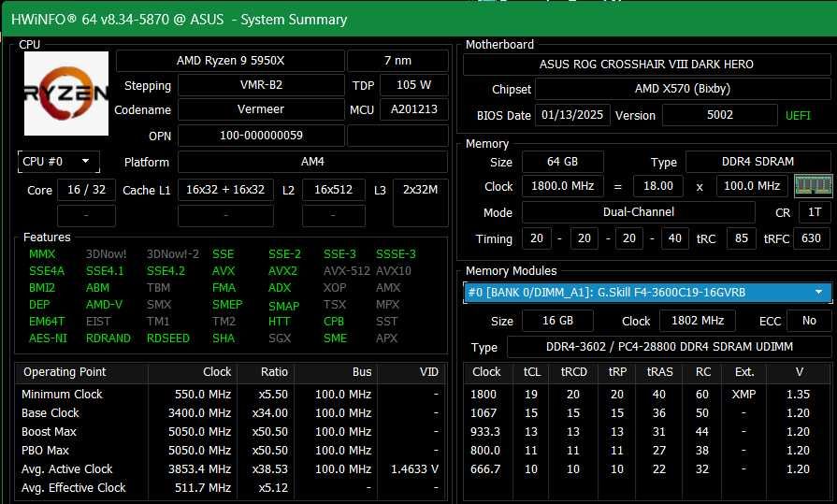Click the 16 / 32 core count
Viewport: 837px width, 504px height.
pyautogui.click(x=86, y=190)
